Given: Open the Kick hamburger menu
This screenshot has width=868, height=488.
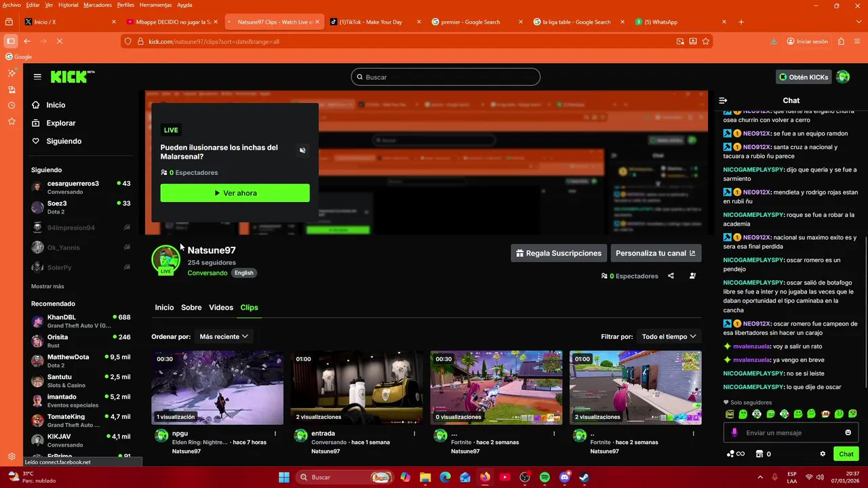Looking at the screenshot, I should [x=37, y=77].
